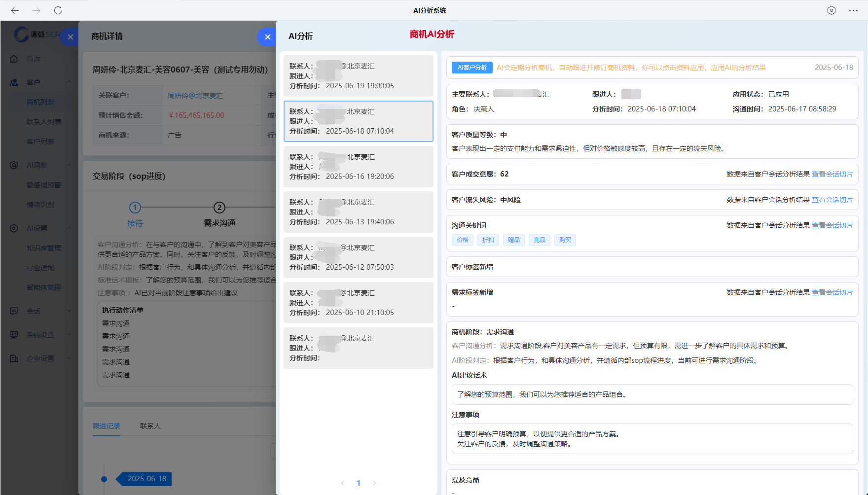Collapse the 客户 menu chevron
Screen dimensions: 868x495
tap(69, 82)
